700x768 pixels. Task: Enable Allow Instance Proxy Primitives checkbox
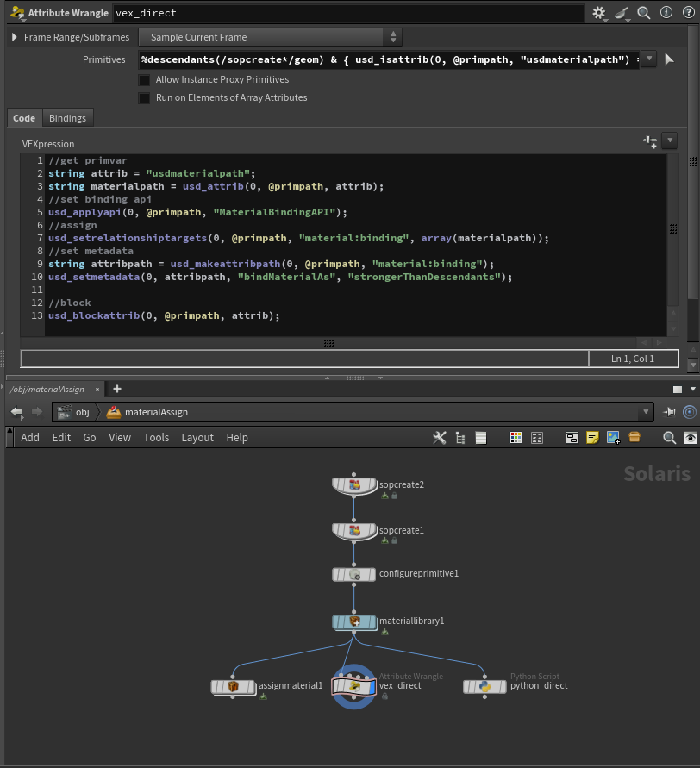pyautogui.click(x=144, y=80)
